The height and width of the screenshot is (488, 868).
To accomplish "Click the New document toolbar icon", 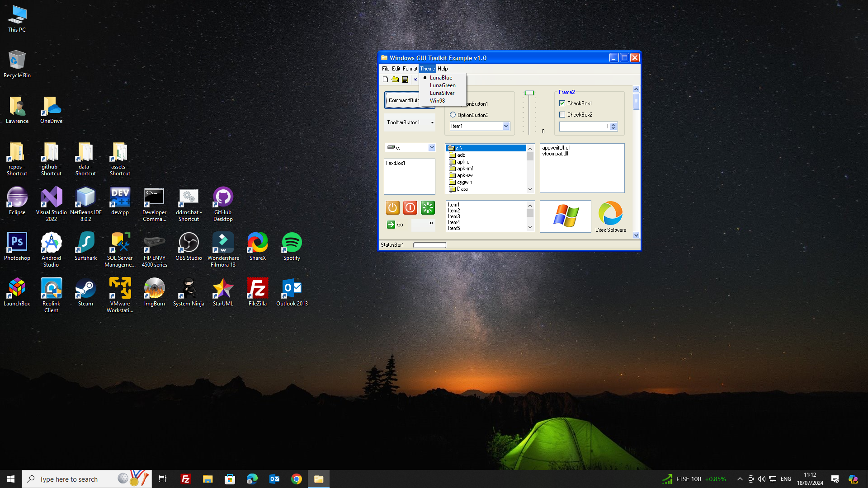I will (385, 80).
